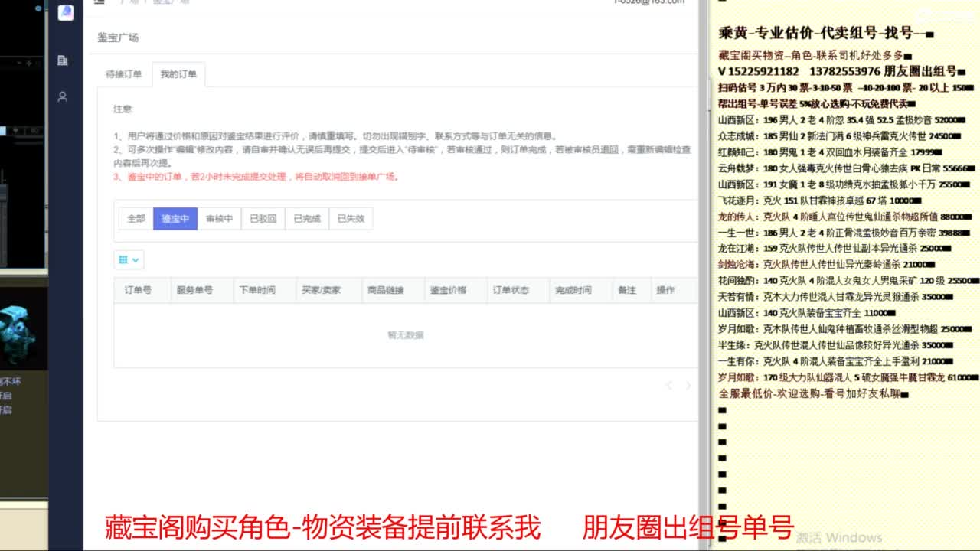Click the account email at top right
The height and width of the screenshot is (551, 980).
[x=648, y=2]
